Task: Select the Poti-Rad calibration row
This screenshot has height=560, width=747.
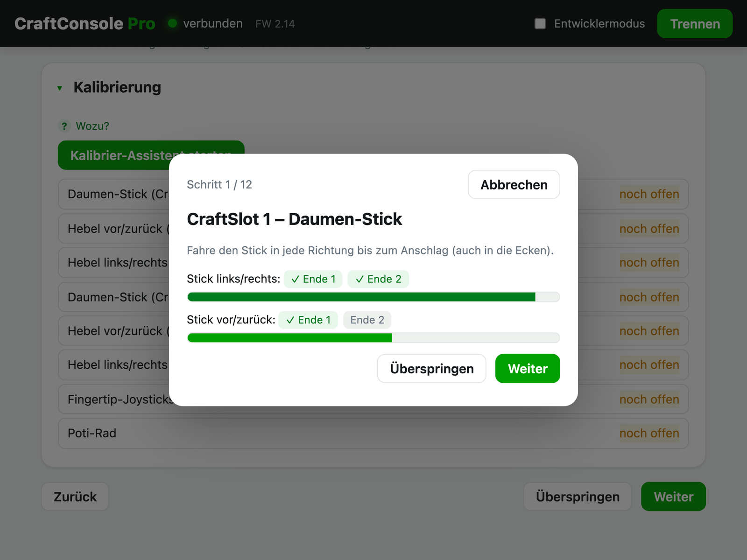Action: click(x=373, y=434)
